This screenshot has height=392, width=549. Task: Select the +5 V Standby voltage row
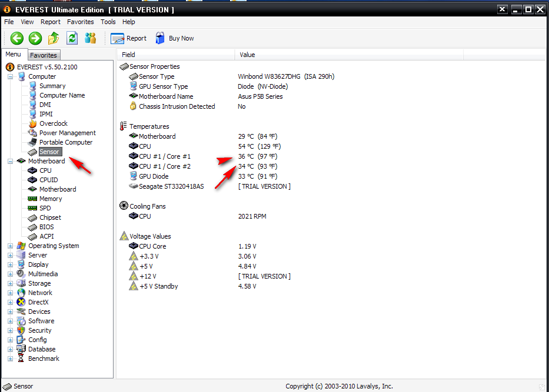tap(159, 286)
